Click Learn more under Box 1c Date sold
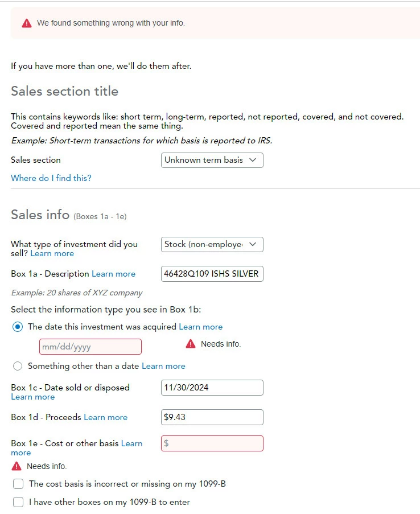 [x=33, y=397]
